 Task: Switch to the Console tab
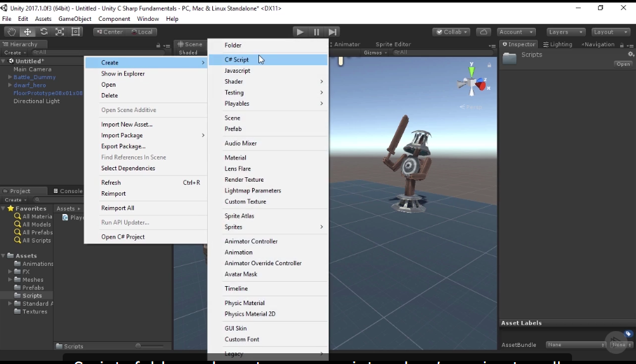pos(68,191)
